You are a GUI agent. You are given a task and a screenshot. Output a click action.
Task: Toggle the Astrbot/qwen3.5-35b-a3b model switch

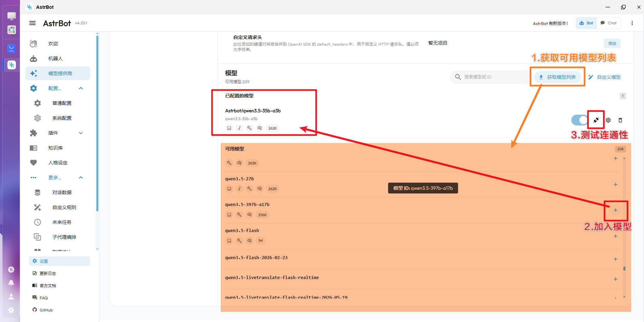tap(579, 120)
